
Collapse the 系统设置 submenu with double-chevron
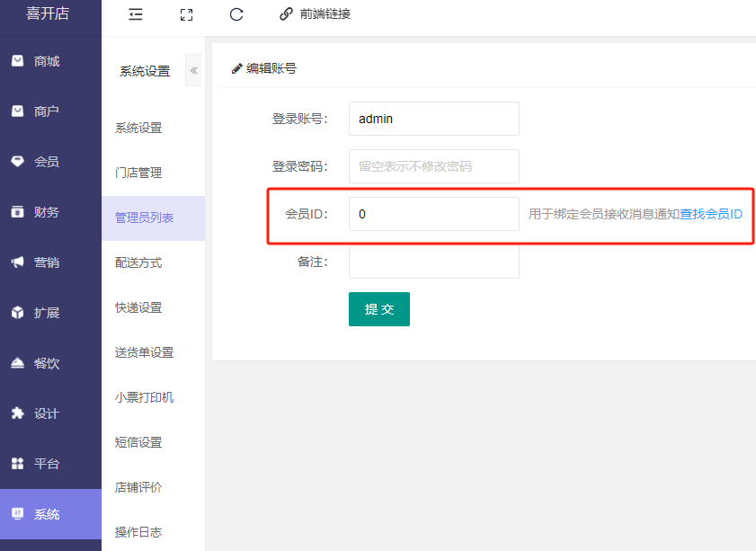194,70
